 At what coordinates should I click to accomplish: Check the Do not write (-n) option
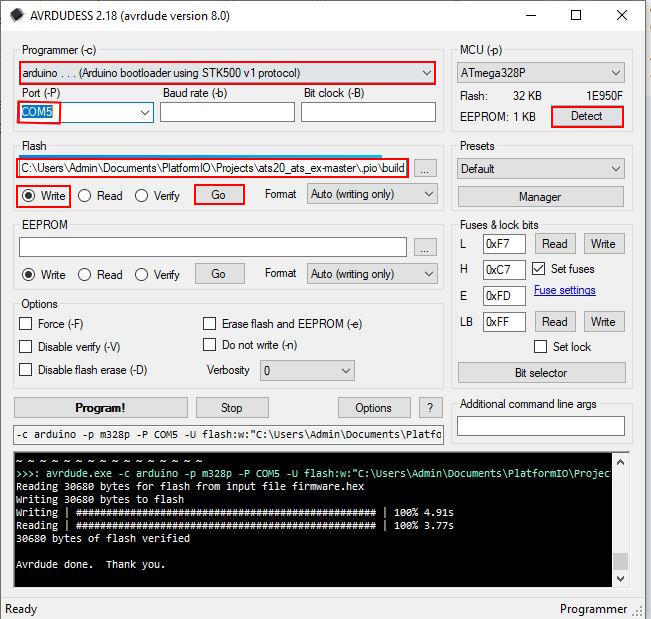coord(209,345)
